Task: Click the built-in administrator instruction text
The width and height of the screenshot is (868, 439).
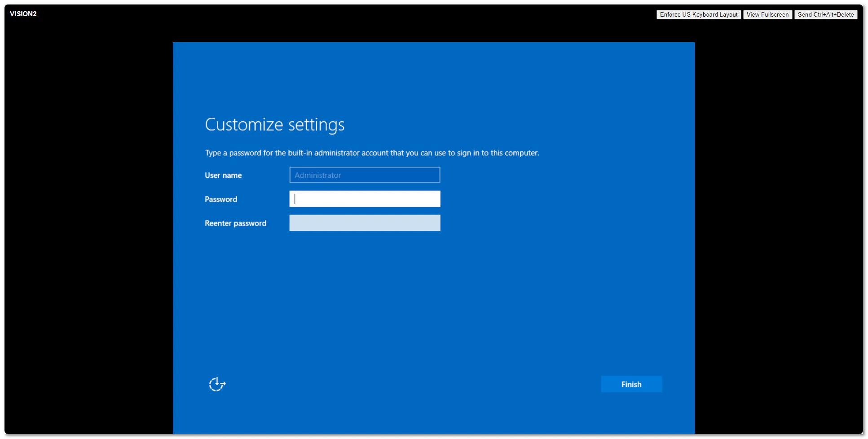Action: pyautogui.click(x=372, y=153)
